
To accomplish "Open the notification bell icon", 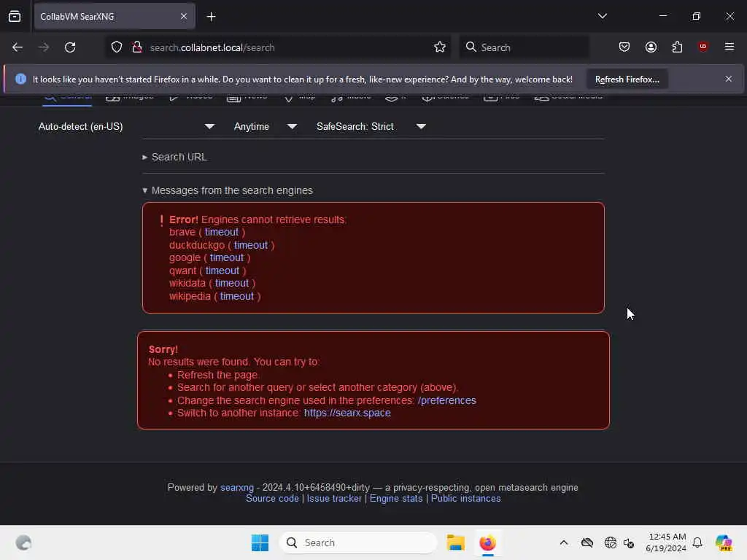I will (x=697, y=542).
